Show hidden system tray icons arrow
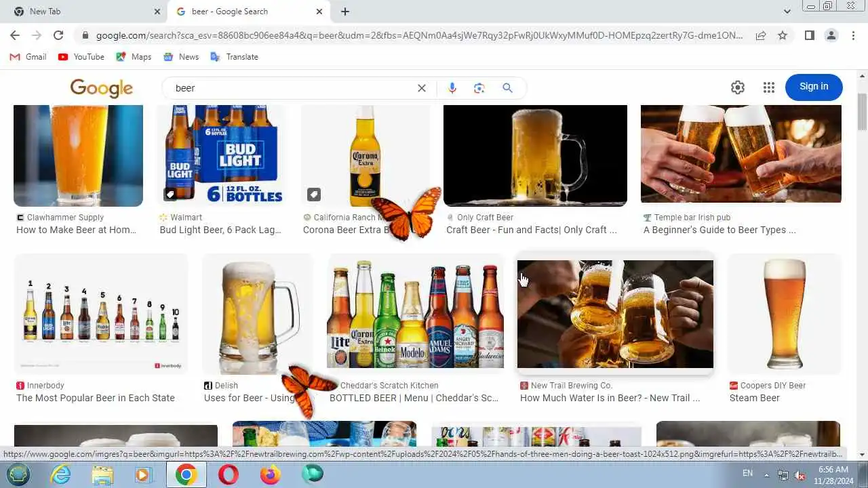The width and height of the screenshot is (868, 488). pos(768,474)
